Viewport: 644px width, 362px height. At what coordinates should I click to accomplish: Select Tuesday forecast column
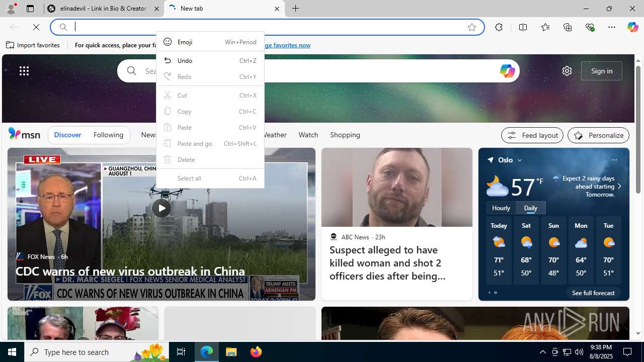(x=608, y=250)
